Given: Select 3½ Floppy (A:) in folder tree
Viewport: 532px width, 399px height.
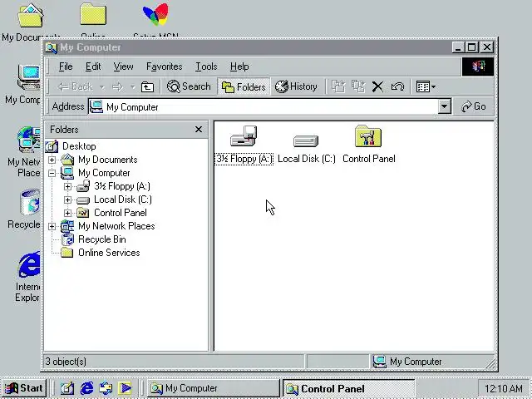Looking at the screenshot, I should (122, 186).
